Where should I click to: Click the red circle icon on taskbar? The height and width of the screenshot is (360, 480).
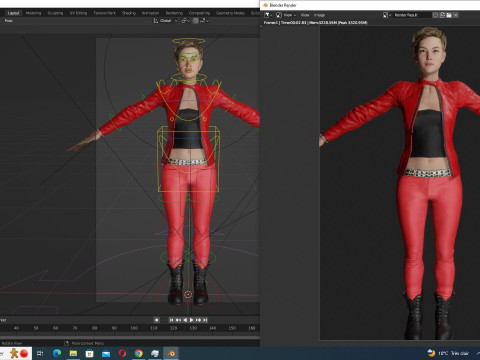(24, 353)
